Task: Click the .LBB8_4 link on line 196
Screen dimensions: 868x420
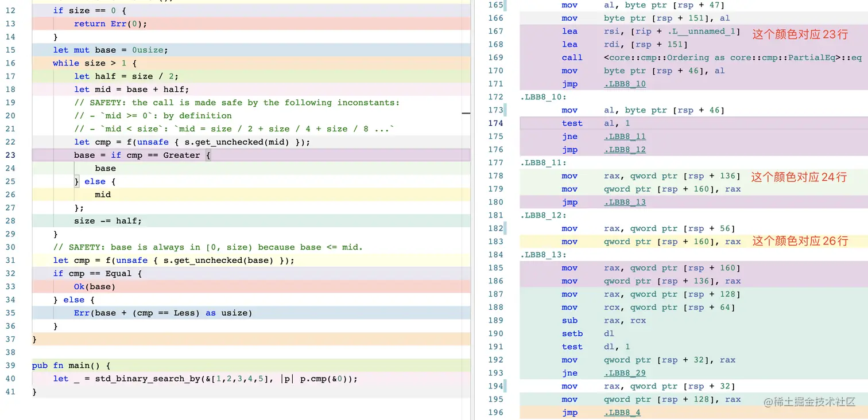Action: (x=621, y=412)
